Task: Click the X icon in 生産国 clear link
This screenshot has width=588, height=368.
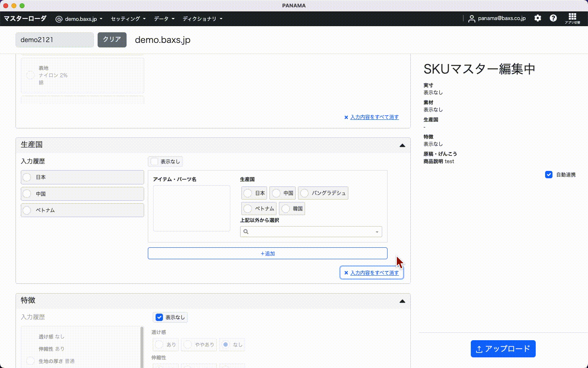Action: [x=346, y=273]
